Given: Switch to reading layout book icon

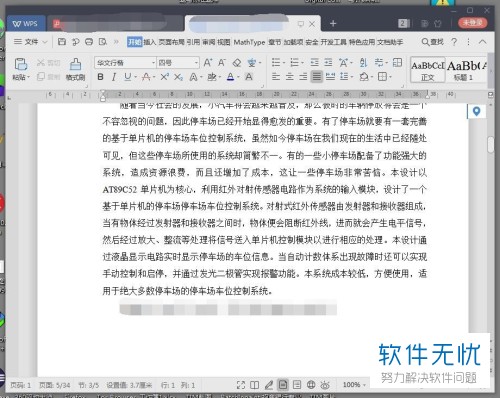Looking at the screenshot, I should [x=255, y=385].
